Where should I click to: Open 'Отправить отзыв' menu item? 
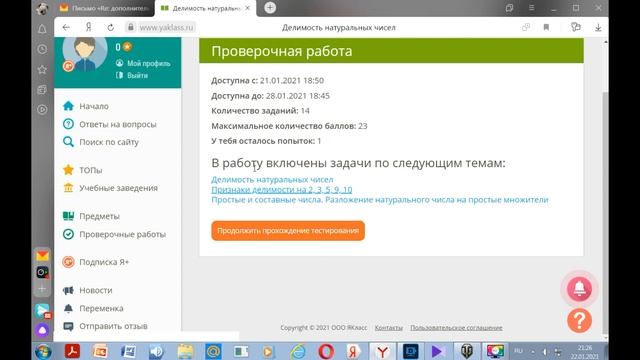(113, 326)
